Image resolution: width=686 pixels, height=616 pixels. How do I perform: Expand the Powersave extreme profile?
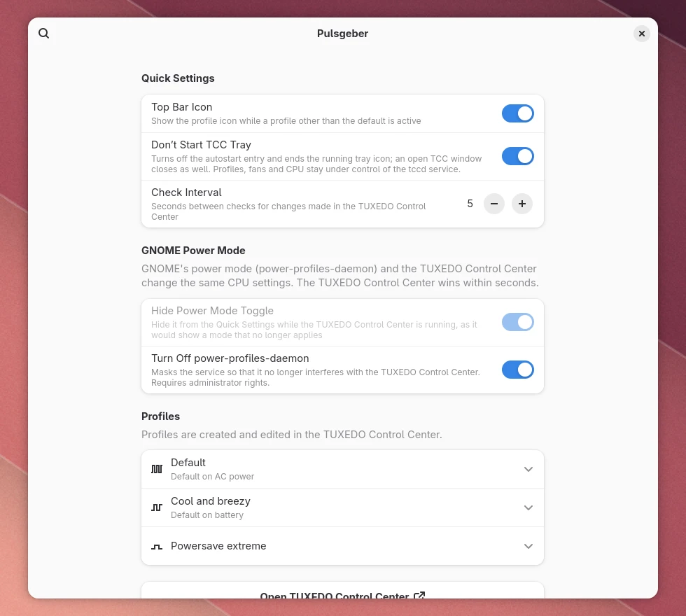pyautogui.click(x=342, y=546)
